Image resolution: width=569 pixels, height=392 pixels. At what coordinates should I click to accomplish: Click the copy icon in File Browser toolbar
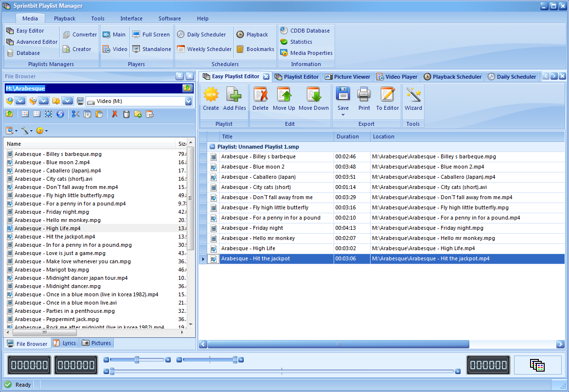(x=87, y=114)
